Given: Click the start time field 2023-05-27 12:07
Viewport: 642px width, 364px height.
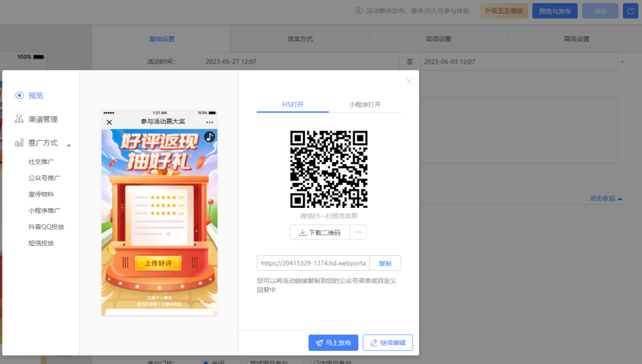Looking at the screenshot, I should tap(301, 62).
